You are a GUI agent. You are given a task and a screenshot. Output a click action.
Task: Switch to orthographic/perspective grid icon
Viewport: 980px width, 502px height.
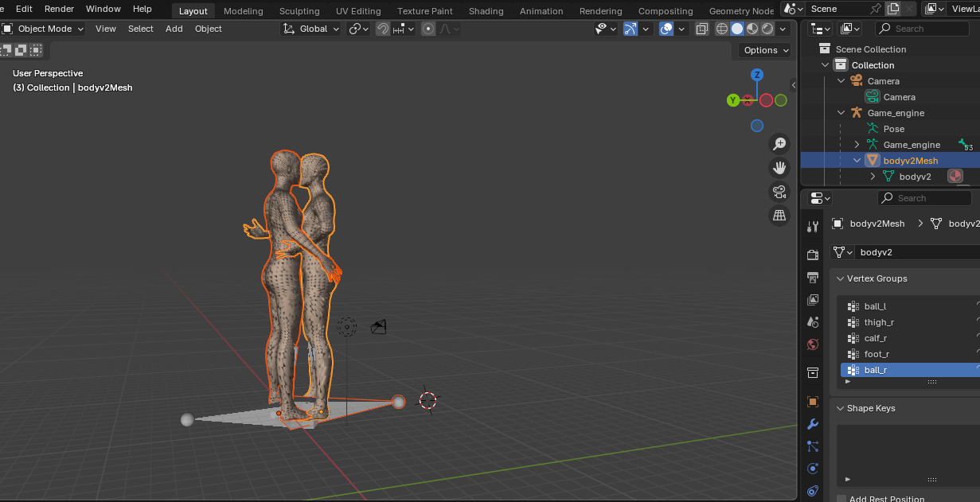pos(779,216)
